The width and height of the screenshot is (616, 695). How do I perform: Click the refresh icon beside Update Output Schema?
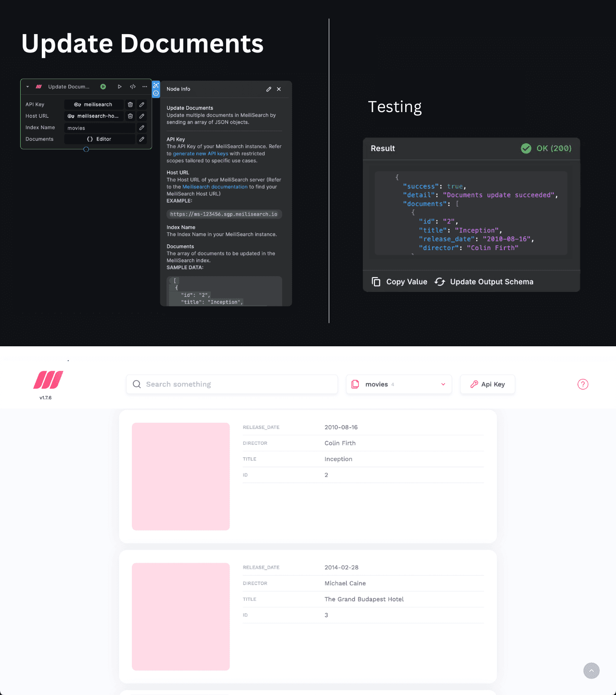440,282
